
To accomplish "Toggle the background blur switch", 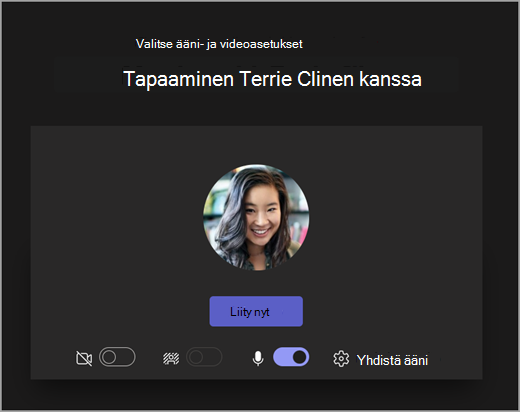I will point(204,357).
